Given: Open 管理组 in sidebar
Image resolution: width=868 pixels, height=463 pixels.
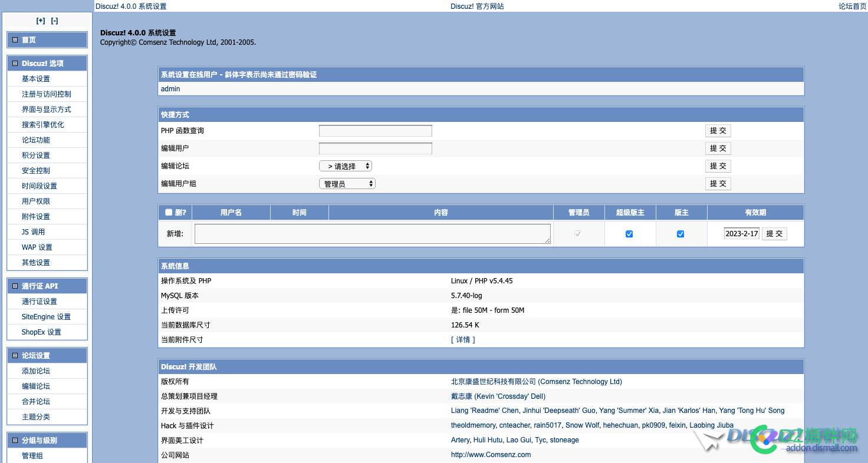Looking at the screenshot, I should 32,456.
